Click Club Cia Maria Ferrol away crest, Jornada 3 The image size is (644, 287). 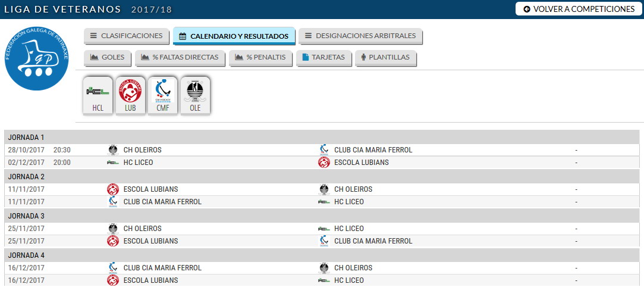point(324,241)
